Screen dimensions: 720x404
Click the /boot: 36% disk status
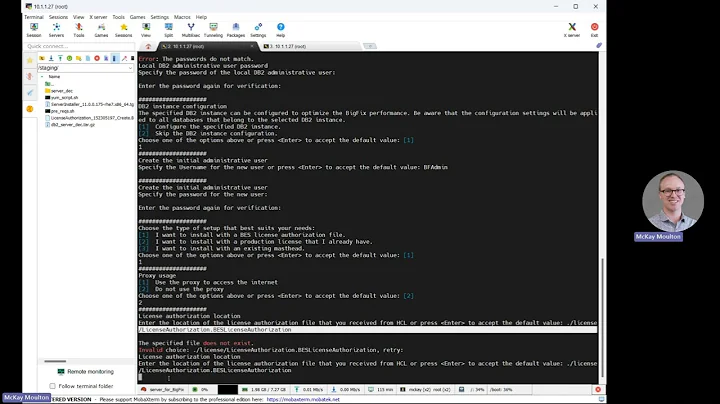point(501,389)
